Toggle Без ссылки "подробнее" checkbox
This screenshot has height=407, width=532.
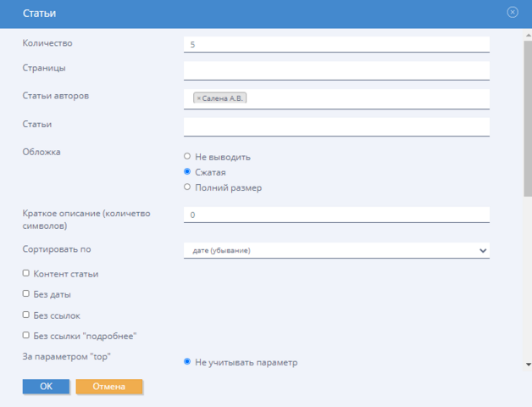point(26,335)
